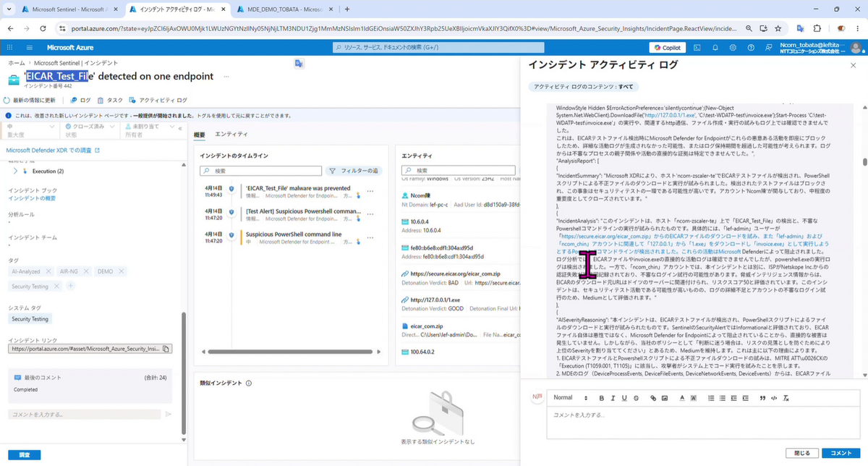
Task: Remove the AIR-NG tag
Action: (x=88, y=271)
